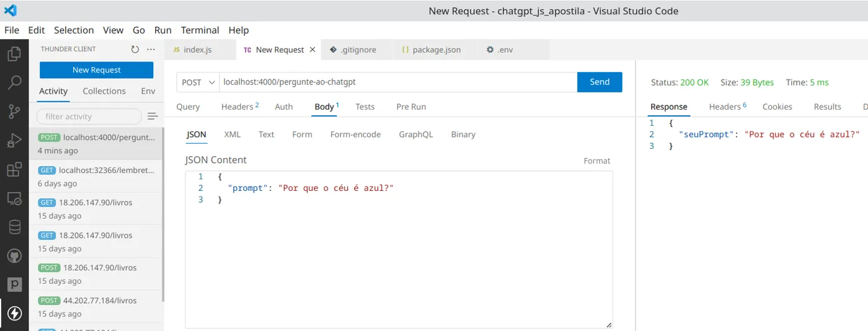The width and height of the screenshot is (868, 331).
Task: Open POST localhost:4000/pergunt... activity entry
Action: (95, 144)
